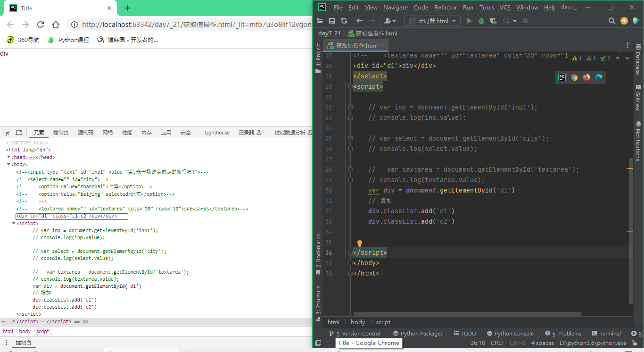
Task: Click the orange update arrow icon in PyCharm
Action: click(624, 21)
